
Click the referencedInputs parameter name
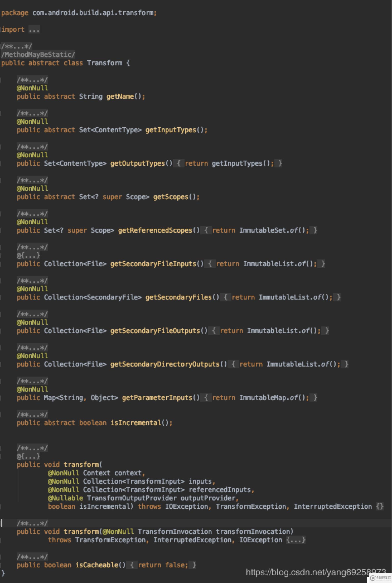[220, 490]
